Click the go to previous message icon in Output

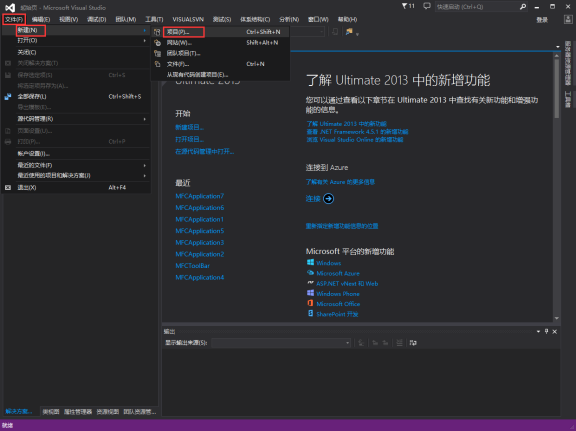pyautogui.click(x=375, y=343)
